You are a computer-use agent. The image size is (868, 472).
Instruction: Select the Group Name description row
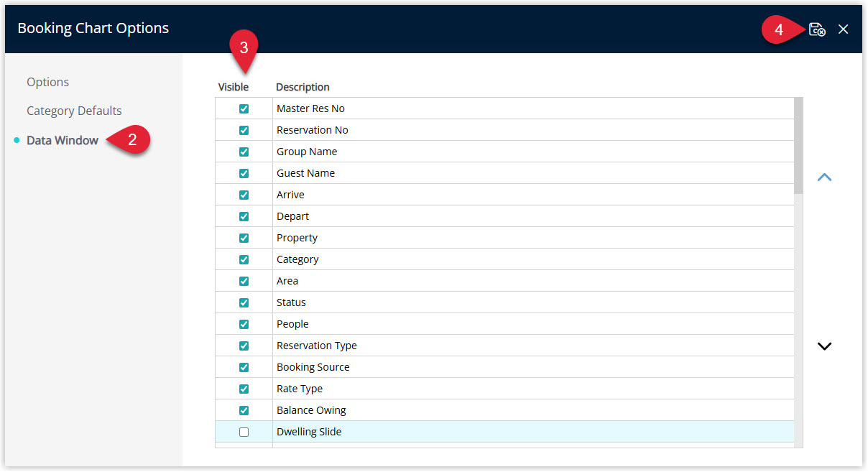(533, 152)
